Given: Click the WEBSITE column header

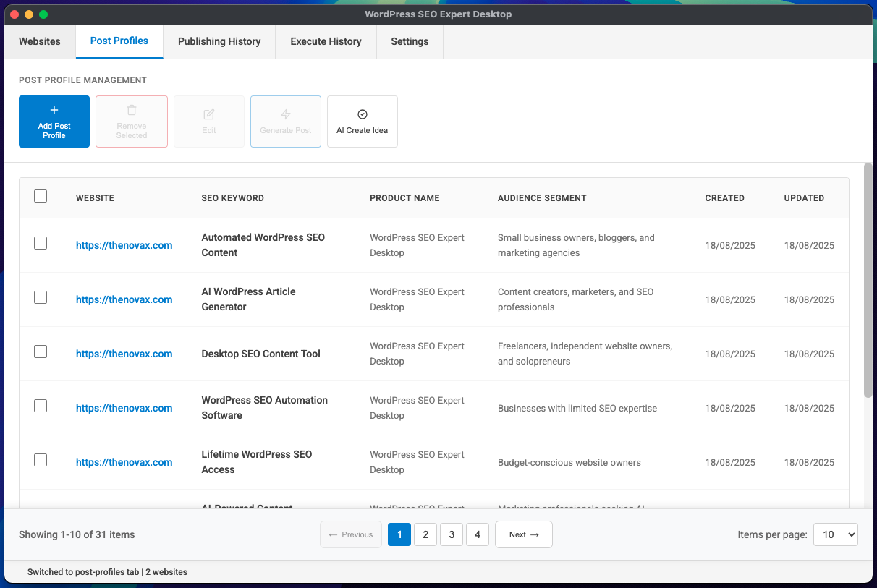Looking at the screenshot, I should tap(95, 198).
